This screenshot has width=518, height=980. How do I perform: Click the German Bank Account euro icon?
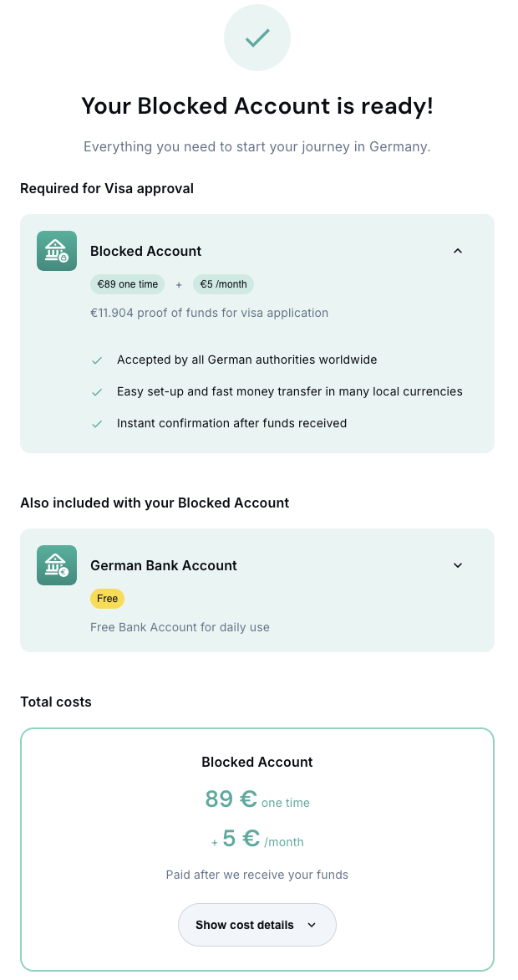tap(57, 565)
